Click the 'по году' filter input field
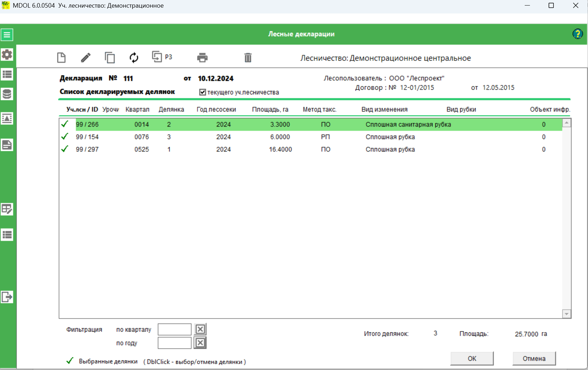Viewport: 588px width, 370px height. (174, 343)
